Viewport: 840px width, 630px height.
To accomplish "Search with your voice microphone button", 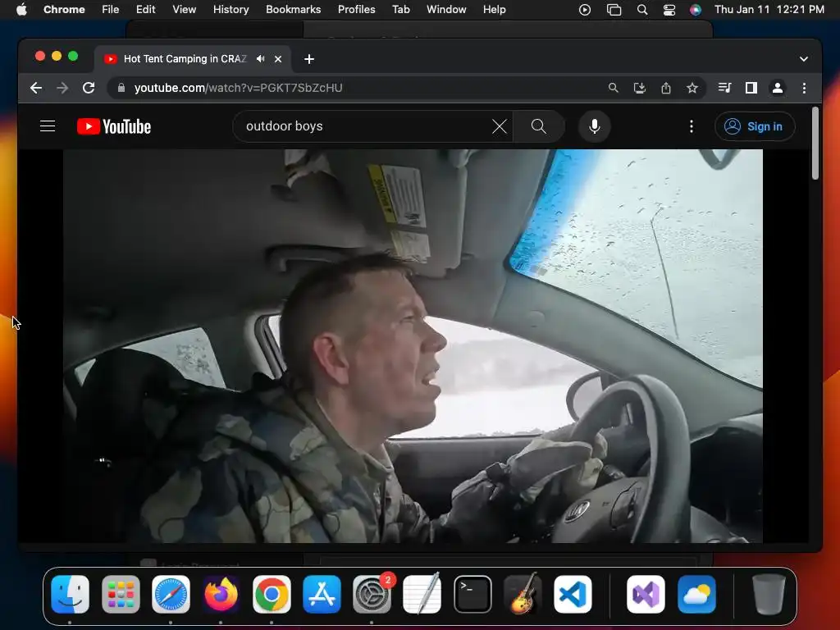I will click(x=594, y=126).
